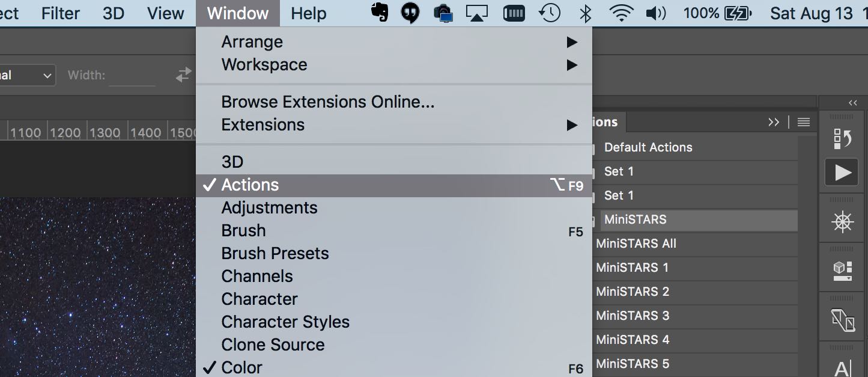Screen dimensions: 868x377
Task: Toggle the checked Color menu entry
Action: tap(393, 367)
